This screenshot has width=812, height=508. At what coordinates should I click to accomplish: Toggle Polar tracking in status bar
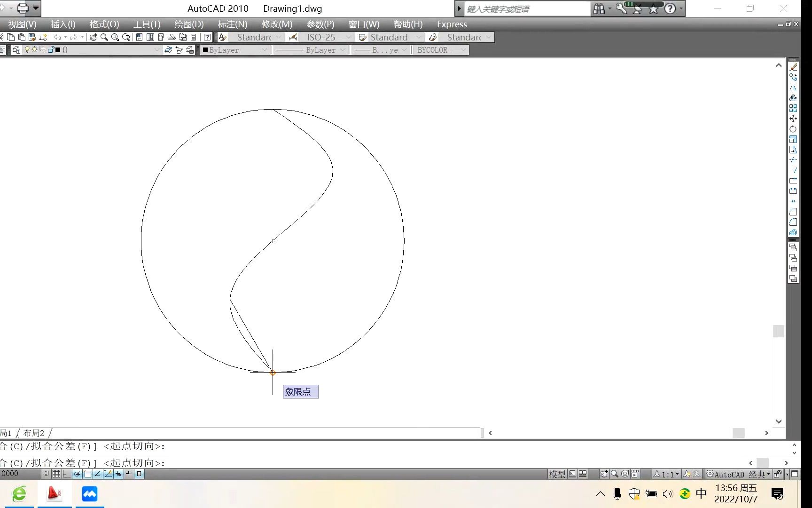pos(77,474)
